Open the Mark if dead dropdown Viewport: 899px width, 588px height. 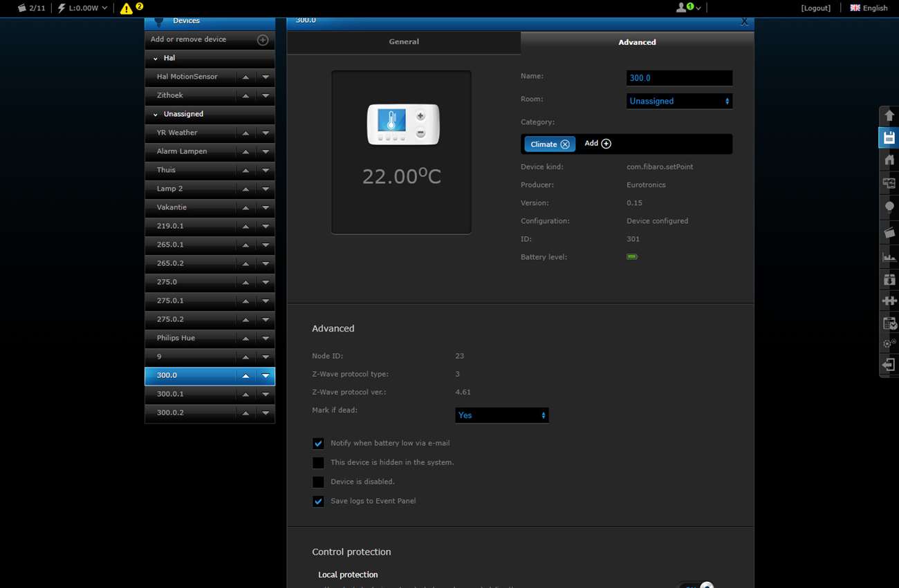[501, 415]
